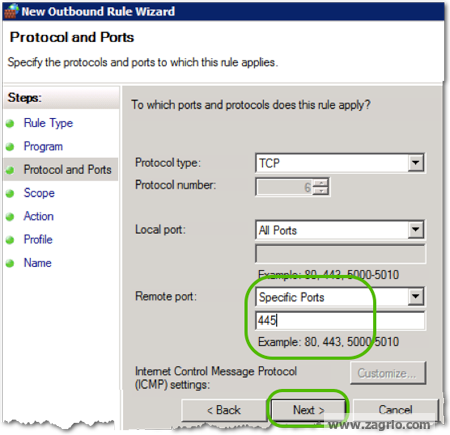The width and height of the screenshot is (450, 435).
Task: Expand the Local port dropdown arrow
Action: pyautogui.click(x=415, y=230)
